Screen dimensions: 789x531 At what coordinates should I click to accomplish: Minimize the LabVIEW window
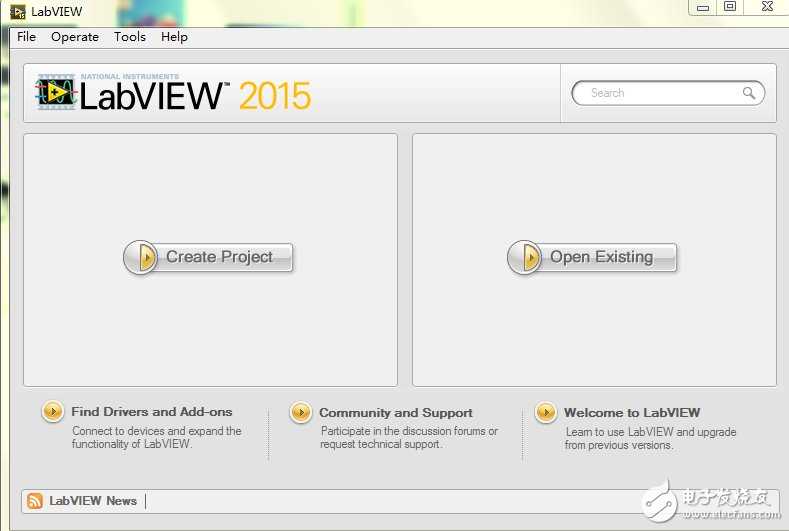point(703,7)
